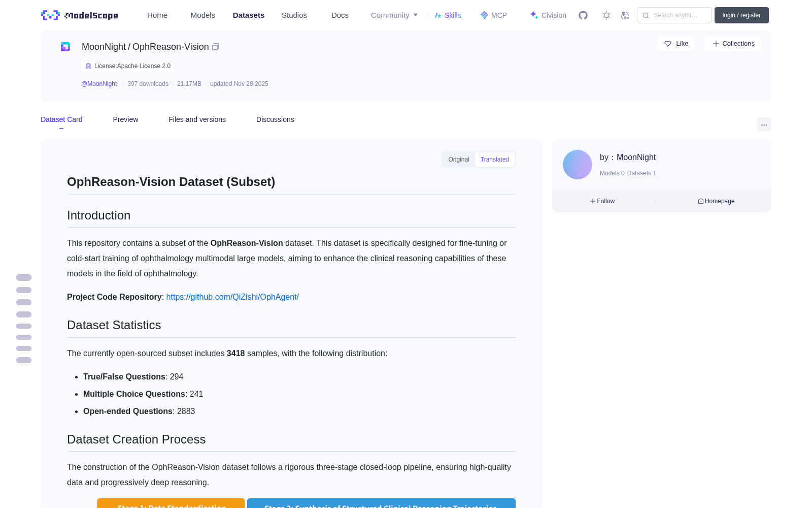Select the Files and versions tab
This screenshot has height=508, width=812.
pyautogui.click(x=197, y=119)
